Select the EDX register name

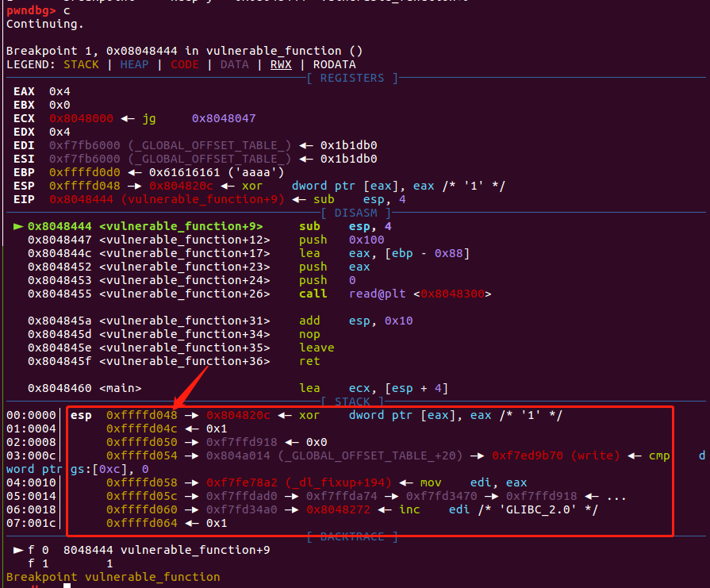pyautogui.click(x=24, y=132)
